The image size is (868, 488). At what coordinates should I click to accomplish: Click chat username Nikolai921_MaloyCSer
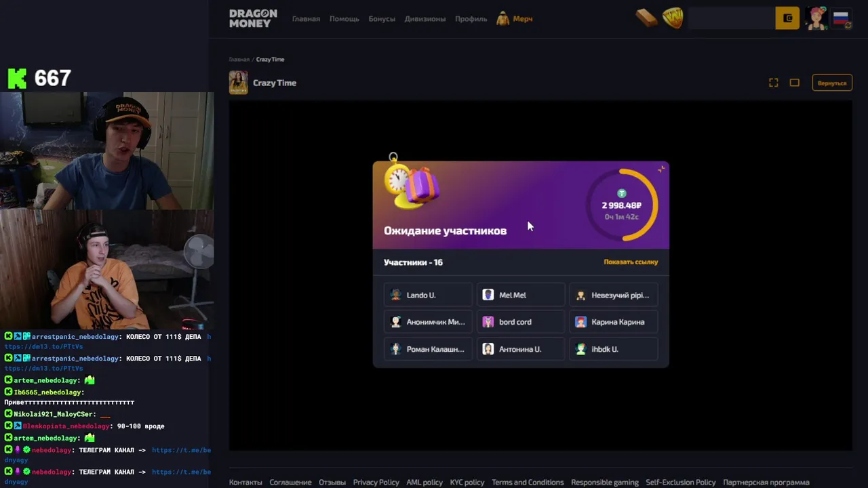point(54,414)
